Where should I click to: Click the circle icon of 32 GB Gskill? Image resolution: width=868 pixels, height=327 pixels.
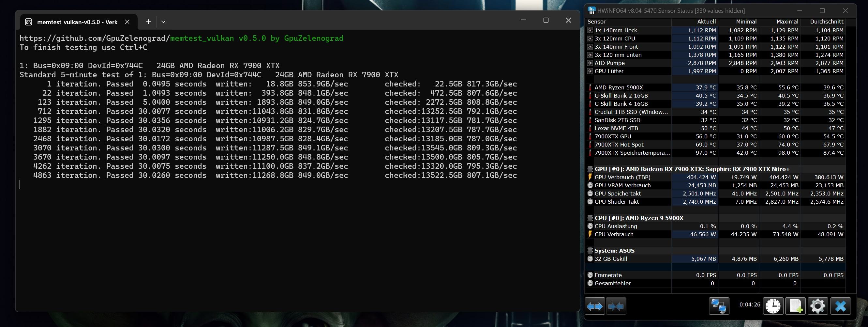click(590, 259)
